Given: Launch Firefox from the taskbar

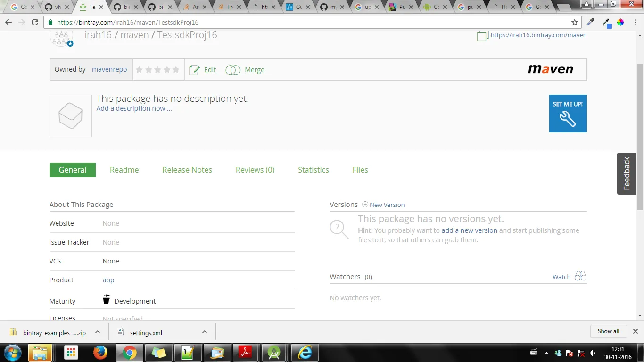Looking at the screenshot, I should click(100, 353).
